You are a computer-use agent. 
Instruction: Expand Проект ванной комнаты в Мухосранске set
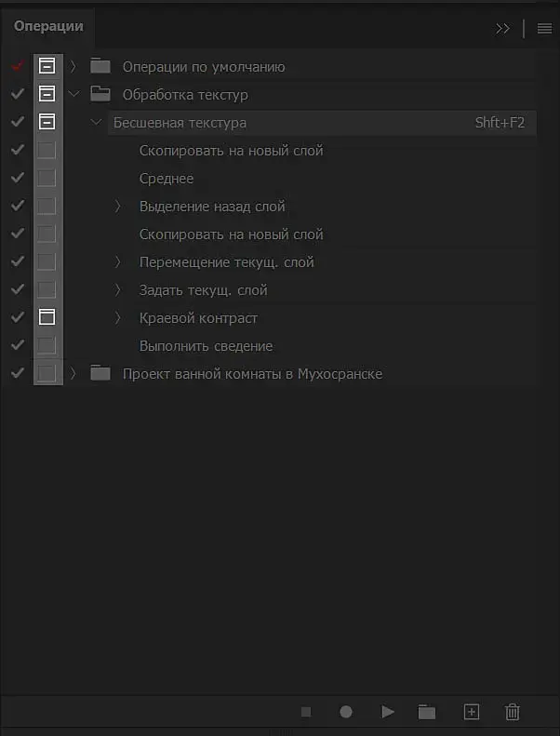click(73, 373)
